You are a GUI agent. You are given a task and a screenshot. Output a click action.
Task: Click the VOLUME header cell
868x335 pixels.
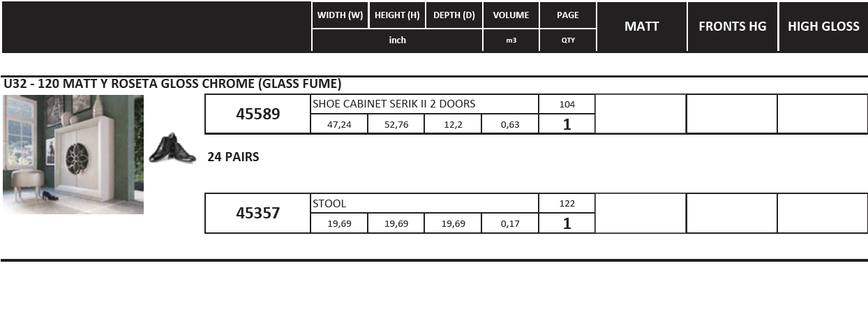pos(511,15)
